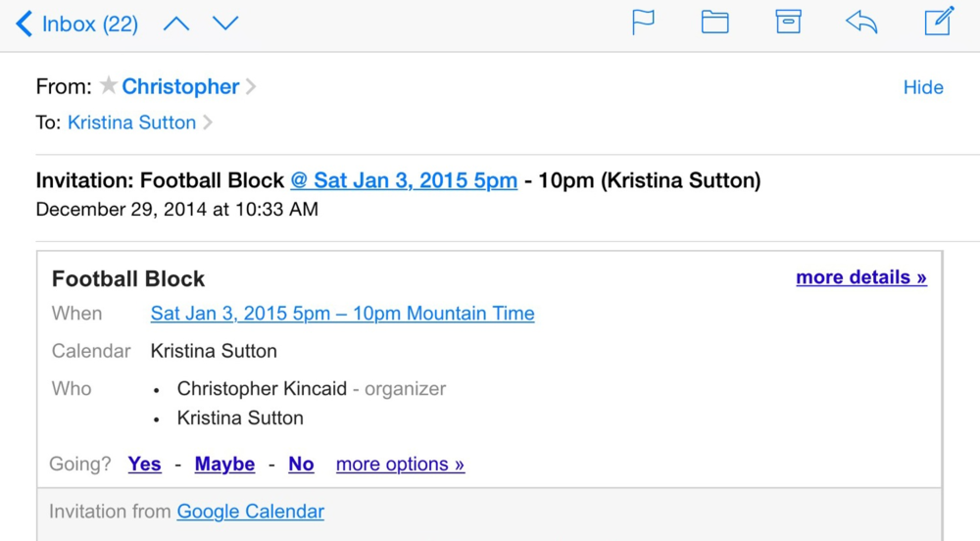The height and width of the screenshot is (541, 980).
Task: Open the When 'Mountain Time' date link
Action: pyautogui.click(x=342, y=313)
